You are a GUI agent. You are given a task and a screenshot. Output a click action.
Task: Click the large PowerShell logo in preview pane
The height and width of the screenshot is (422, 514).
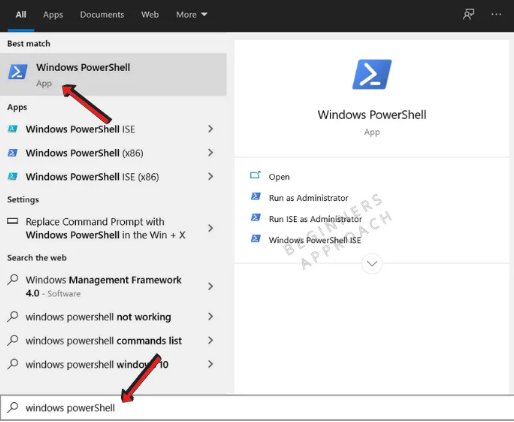pos(372,74)
